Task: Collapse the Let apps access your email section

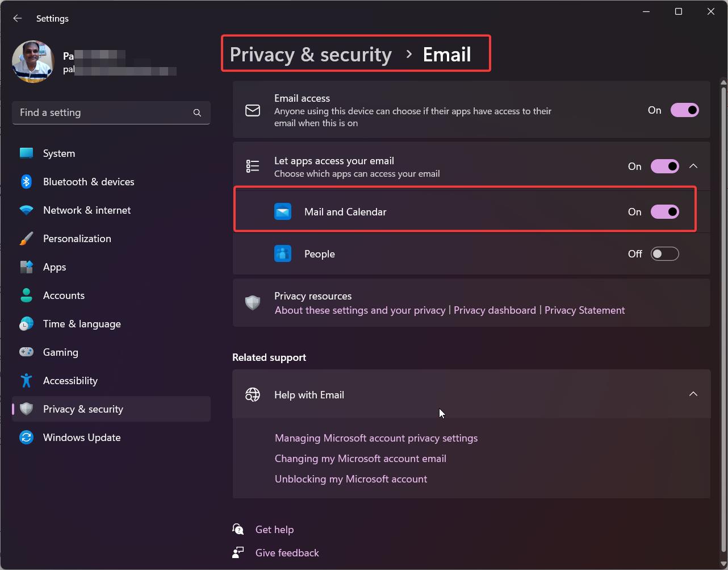Action: coord(693,167)
